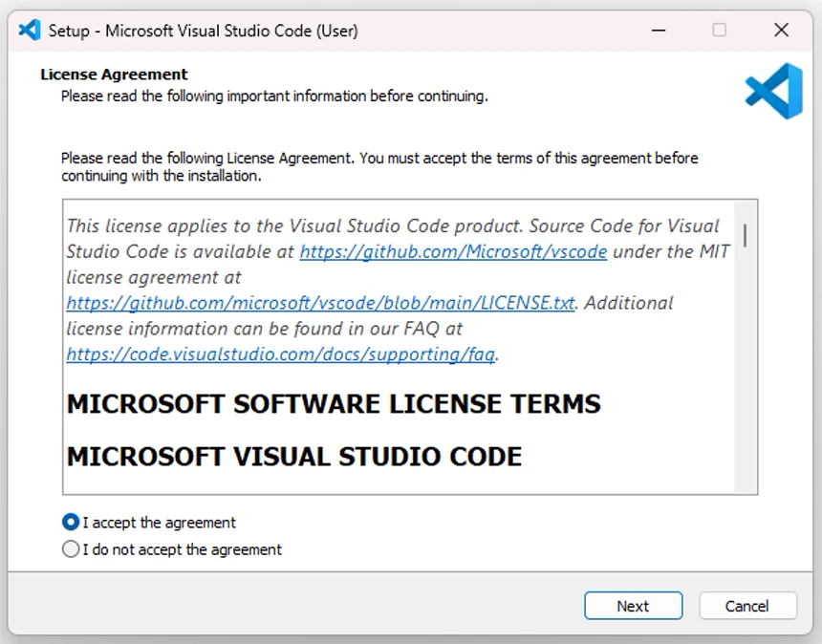
Task: Click the Cancel button
Action: [x=747, y=606]
